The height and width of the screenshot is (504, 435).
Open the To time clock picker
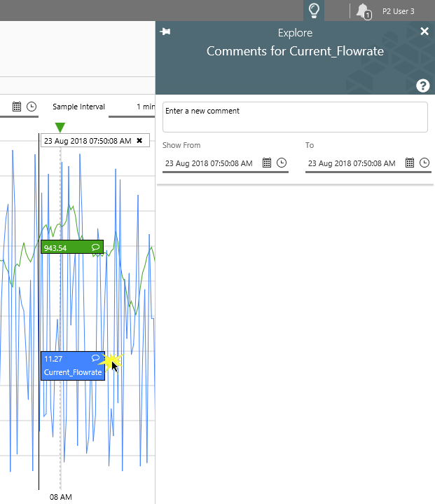click(424, 163)
